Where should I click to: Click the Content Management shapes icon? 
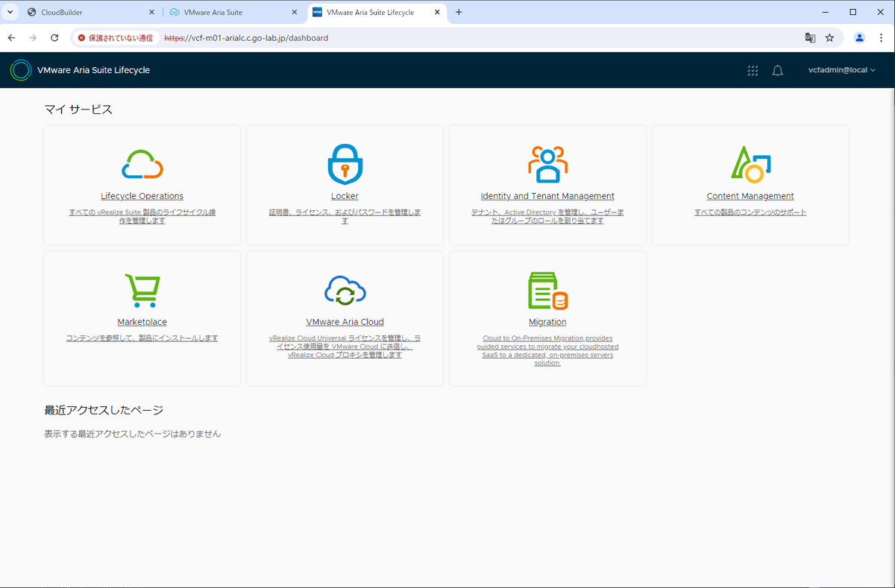(750, 165)
